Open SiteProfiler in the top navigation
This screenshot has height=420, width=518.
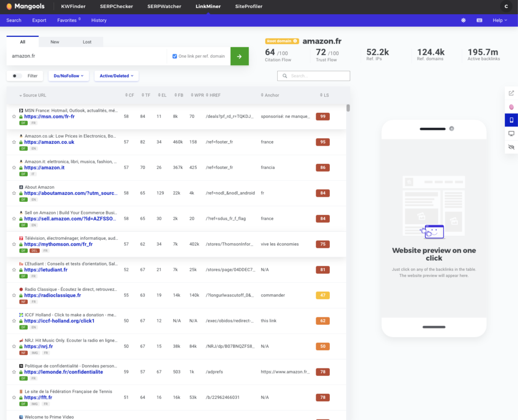(249, 6)
